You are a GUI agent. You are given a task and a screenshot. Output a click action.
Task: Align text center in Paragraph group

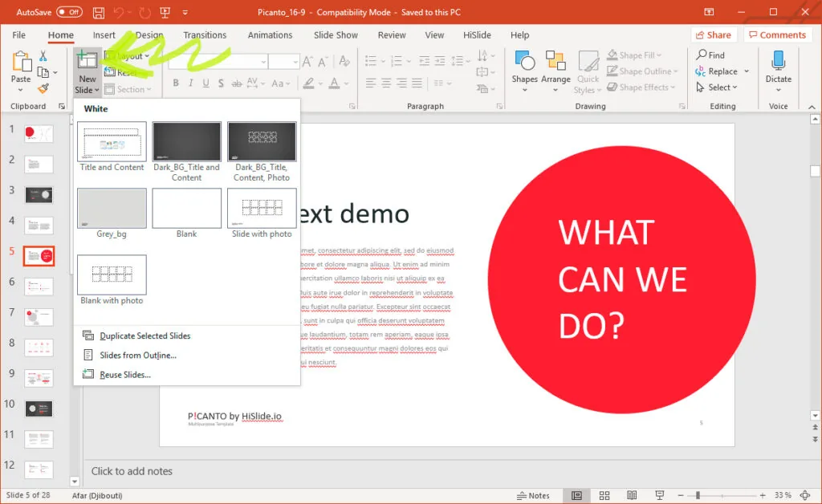pyautogui.click(x=386, y=83)
